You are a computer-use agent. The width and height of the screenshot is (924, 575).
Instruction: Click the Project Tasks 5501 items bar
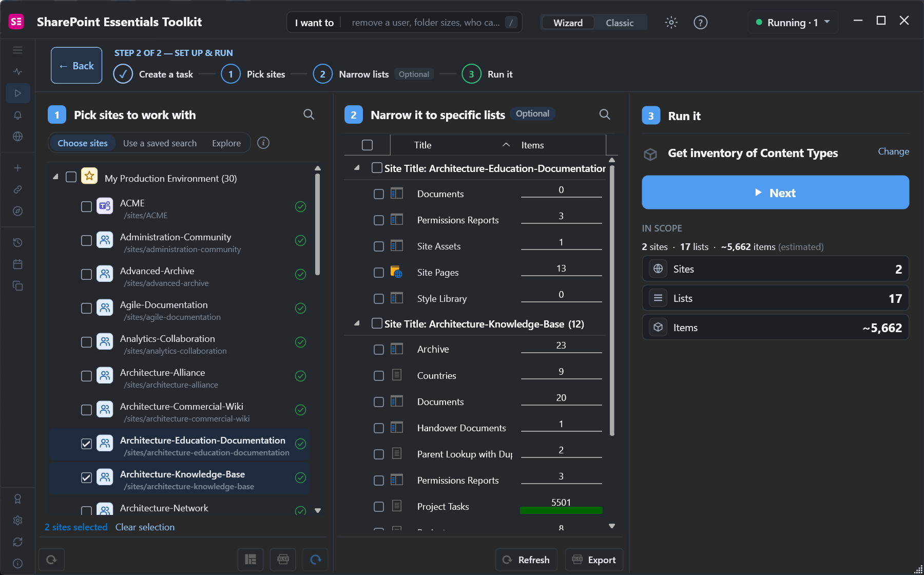click(x=561, y=506)
